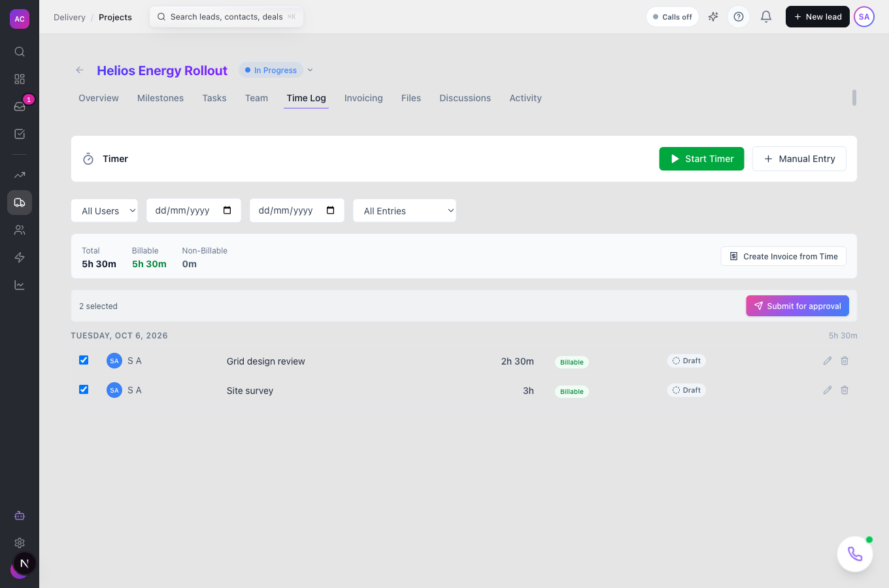Open the All Entries filter dropdown
The height and width of the screenshot is (588, 889).
pyautogui.click(x=405, y=210)
